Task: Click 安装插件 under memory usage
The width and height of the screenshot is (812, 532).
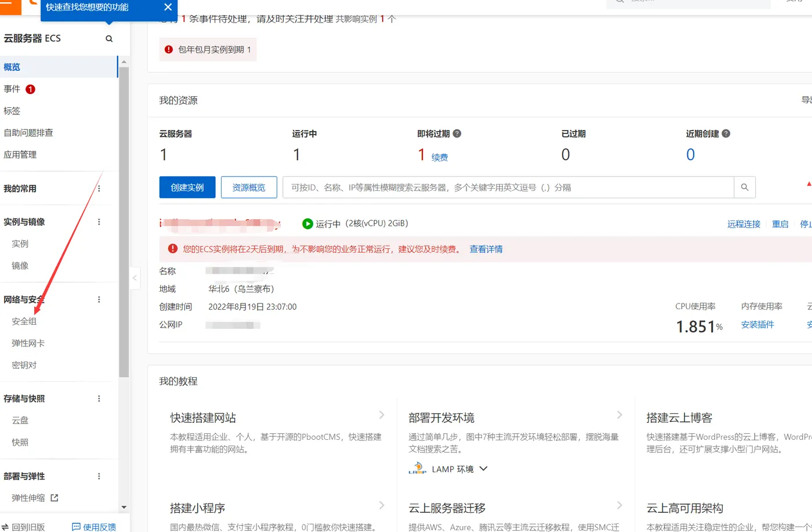Action: click(757, 324)
